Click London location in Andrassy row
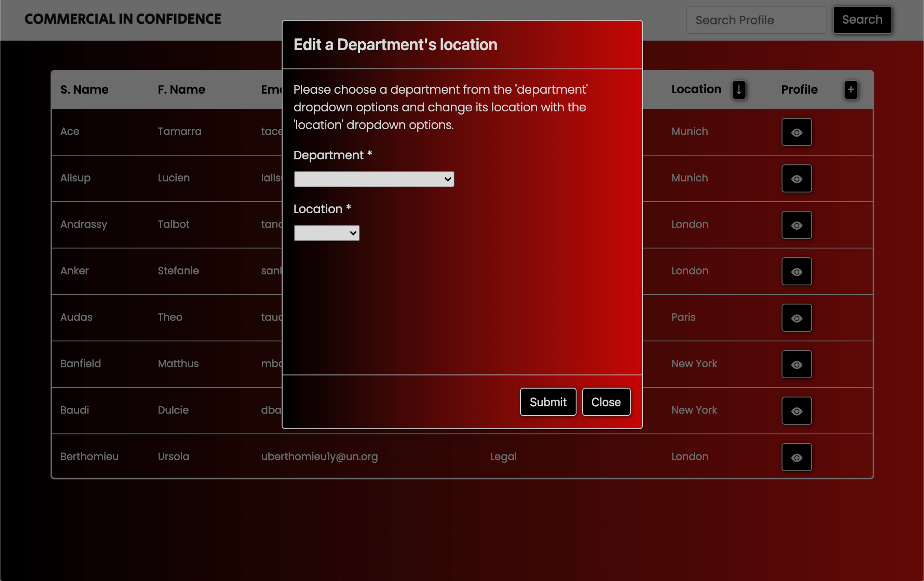 pyautogui.click(x=690, y=224)
